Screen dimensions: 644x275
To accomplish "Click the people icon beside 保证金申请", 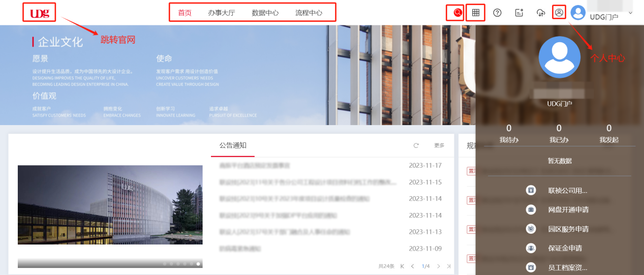I will click(x=531, y=248).
